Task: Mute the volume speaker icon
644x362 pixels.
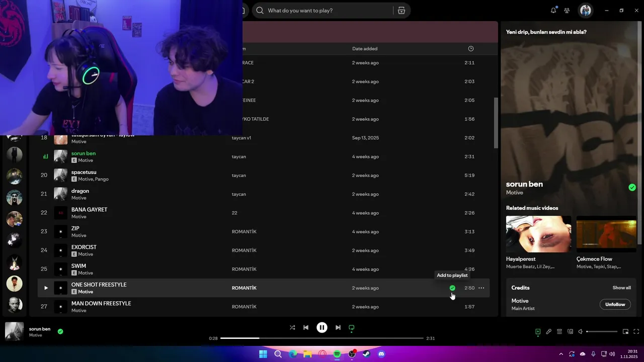Action: pos(581,331)
